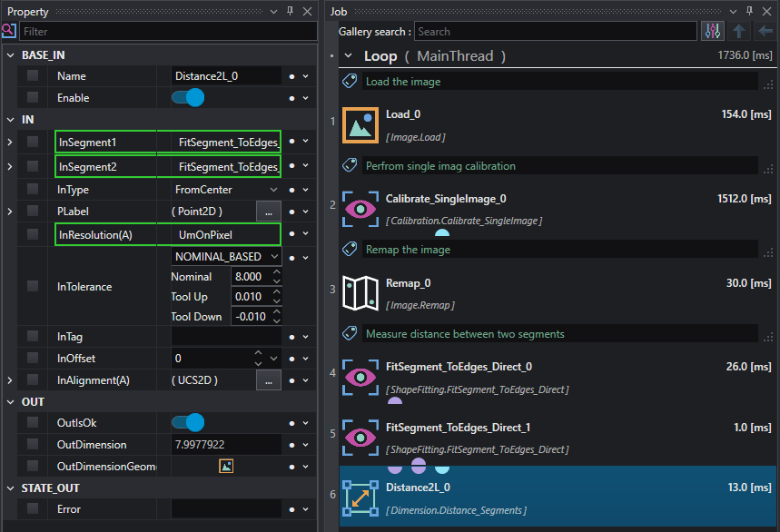The image size is (780, 532).
Task: Toggle the Enable switch off
Action: 188,97
